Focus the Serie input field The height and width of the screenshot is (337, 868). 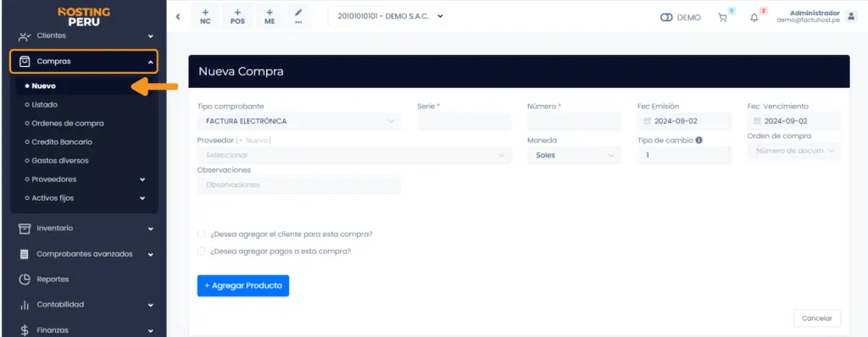(465, 121)
